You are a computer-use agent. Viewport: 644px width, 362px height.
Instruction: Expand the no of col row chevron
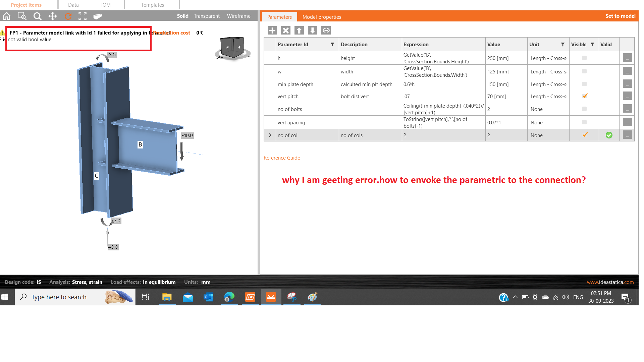270,135
